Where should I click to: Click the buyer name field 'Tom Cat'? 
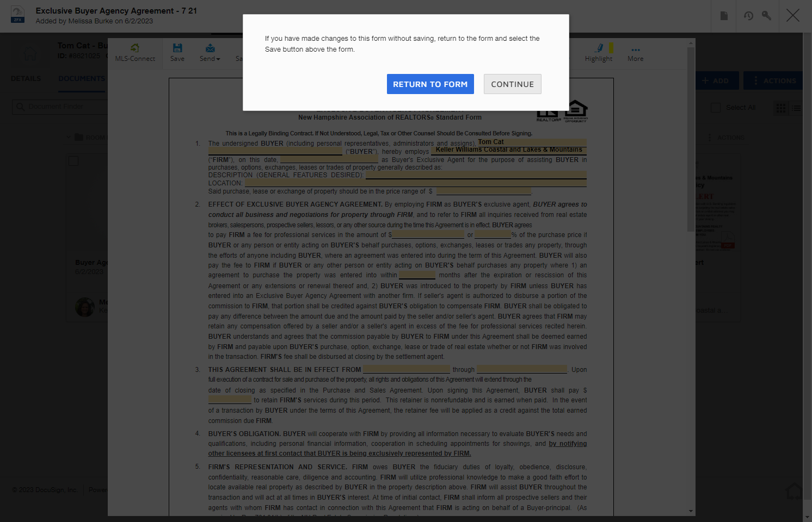pyautogui.click(x=532, y=142)
